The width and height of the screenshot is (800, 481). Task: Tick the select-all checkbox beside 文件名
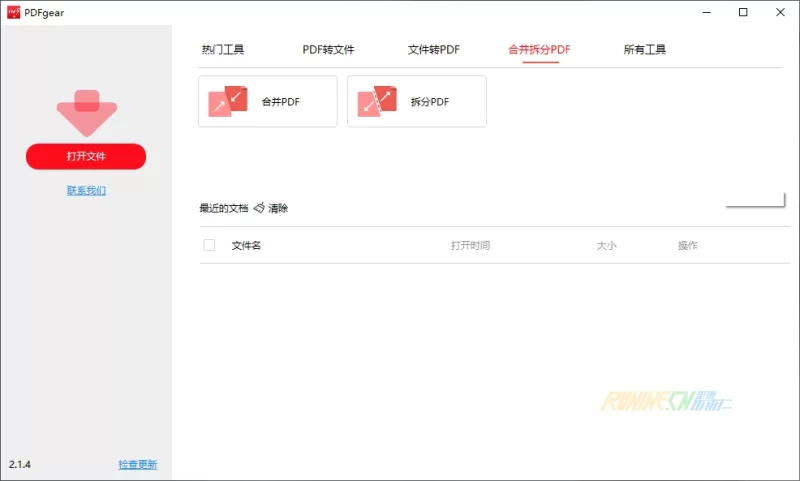pos(209,245)
